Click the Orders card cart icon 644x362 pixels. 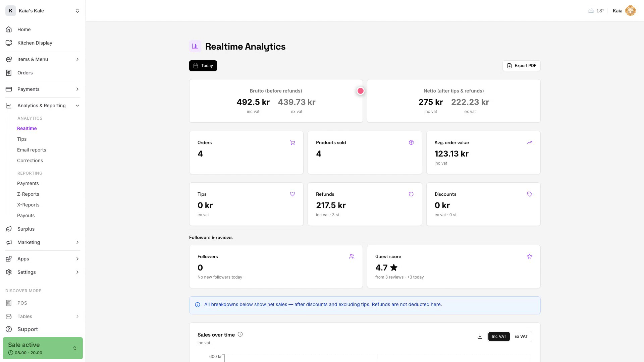click(292, 142)
